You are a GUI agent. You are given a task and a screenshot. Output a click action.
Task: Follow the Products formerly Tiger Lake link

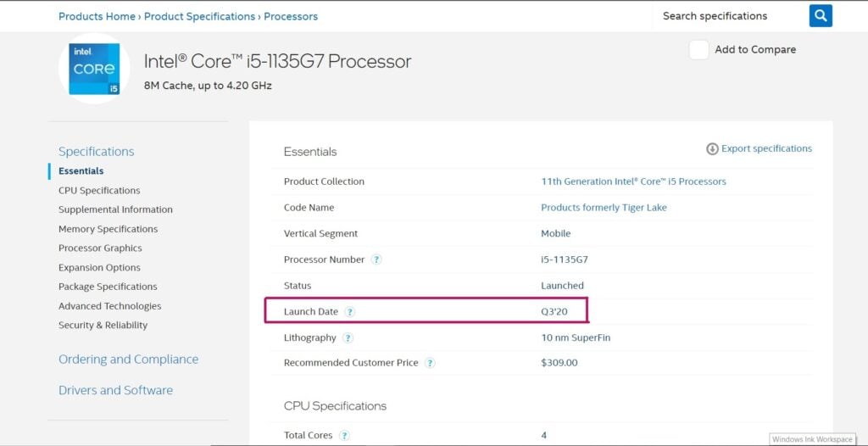[604, 208]
